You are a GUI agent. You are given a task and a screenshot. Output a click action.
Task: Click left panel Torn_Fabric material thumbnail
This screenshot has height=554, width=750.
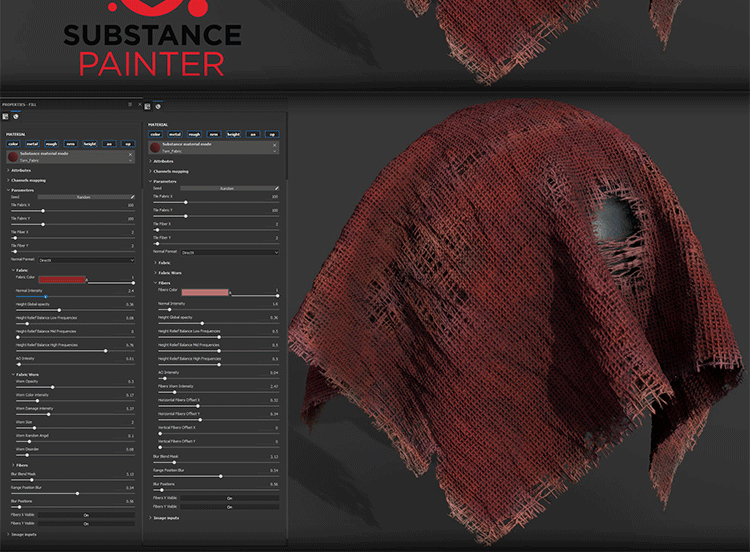coord(13,156)
